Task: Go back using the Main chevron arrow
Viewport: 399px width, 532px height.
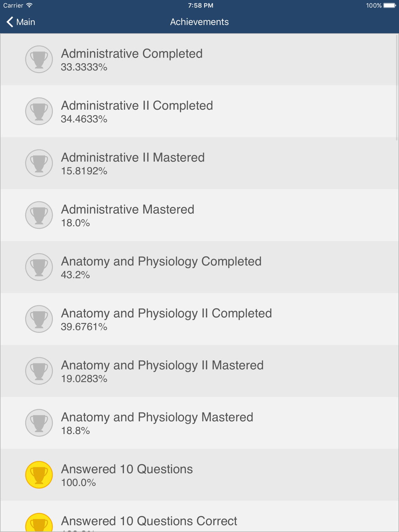Action: point(10,22)
